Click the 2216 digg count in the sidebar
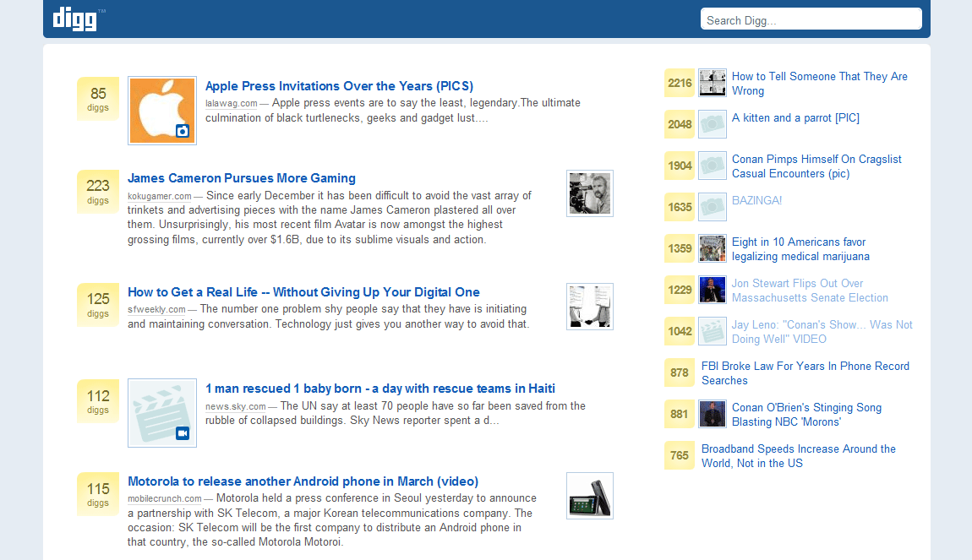 tap(680, 83)
